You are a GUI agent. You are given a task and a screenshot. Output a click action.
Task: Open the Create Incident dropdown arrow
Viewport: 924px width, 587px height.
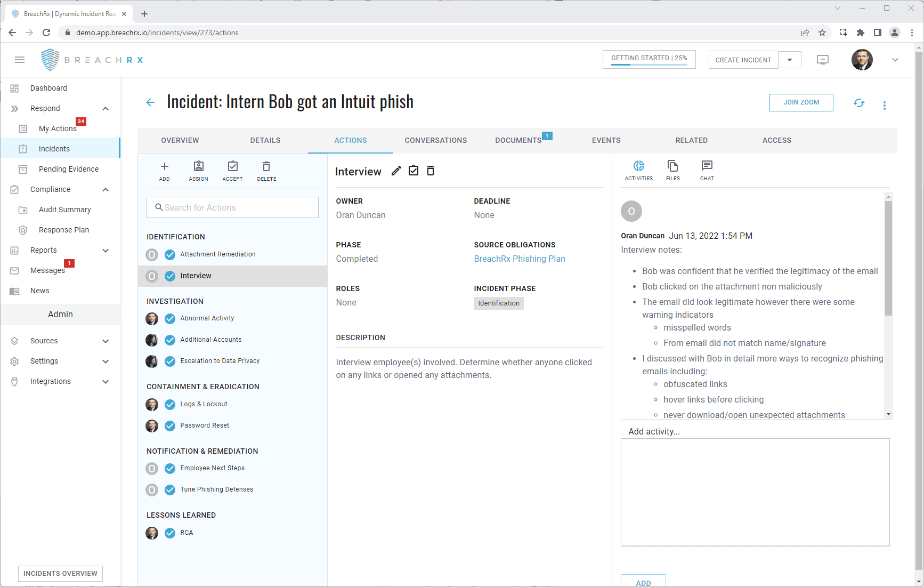(790, 60)
